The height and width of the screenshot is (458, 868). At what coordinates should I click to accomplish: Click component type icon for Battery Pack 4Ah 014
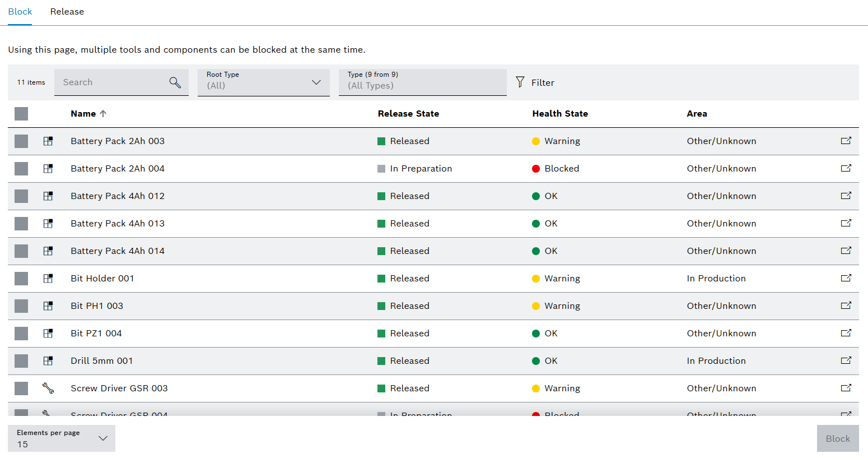pos(48,251)
